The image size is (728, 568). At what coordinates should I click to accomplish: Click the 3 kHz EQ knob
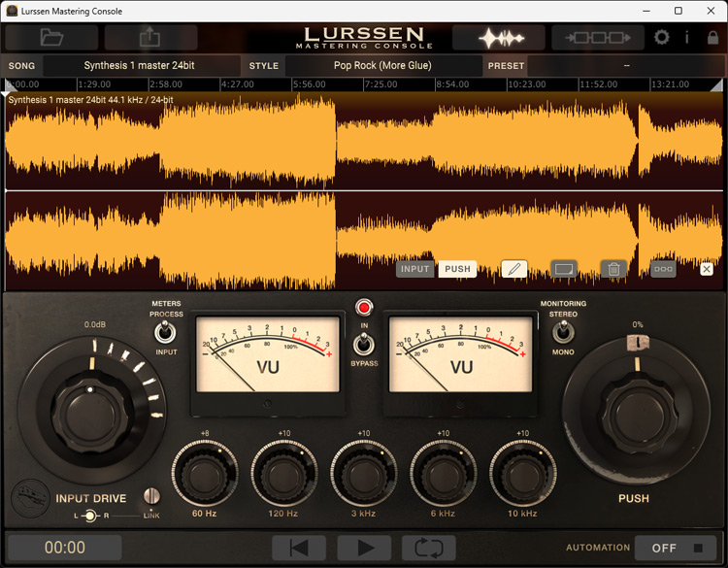364,474
